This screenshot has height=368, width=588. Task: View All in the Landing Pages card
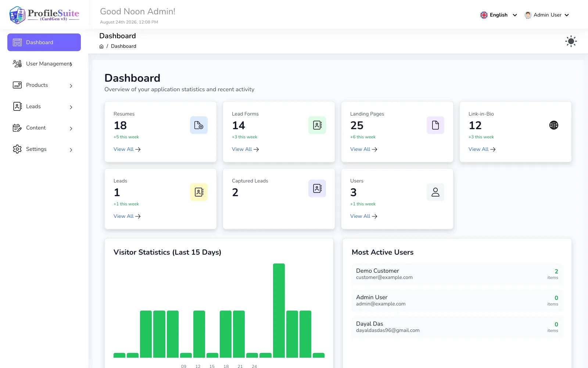pyautogui.click(x=364, y=149)
